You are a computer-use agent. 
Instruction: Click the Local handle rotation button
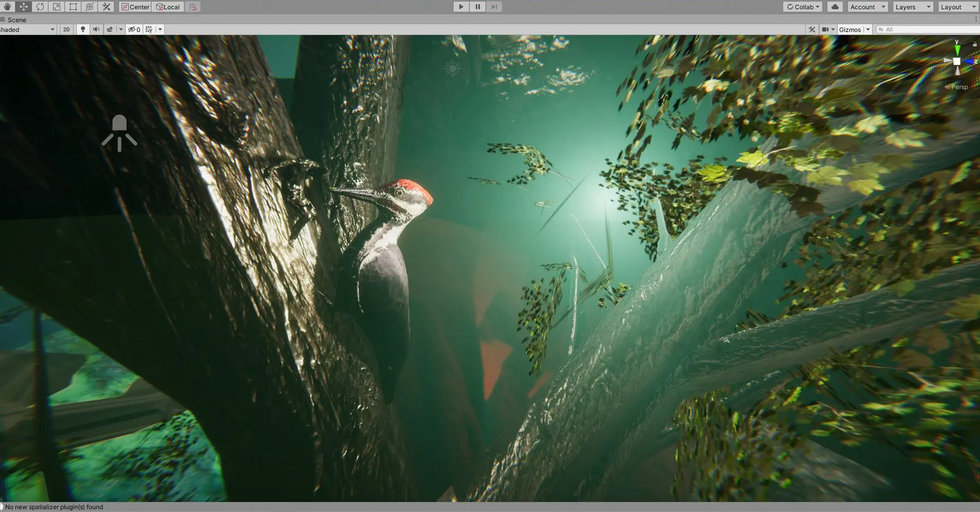coord(168,7)
